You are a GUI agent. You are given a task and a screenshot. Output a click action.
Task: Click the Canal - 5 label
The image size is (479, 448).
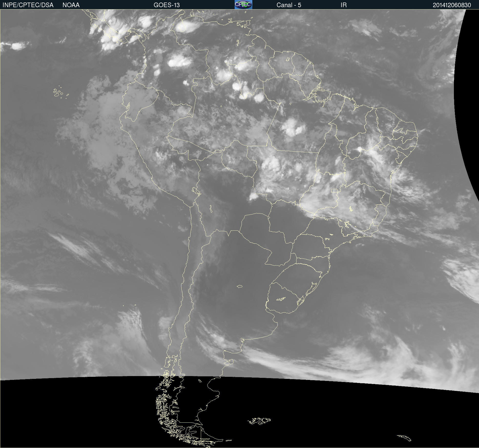coord(289,5)
